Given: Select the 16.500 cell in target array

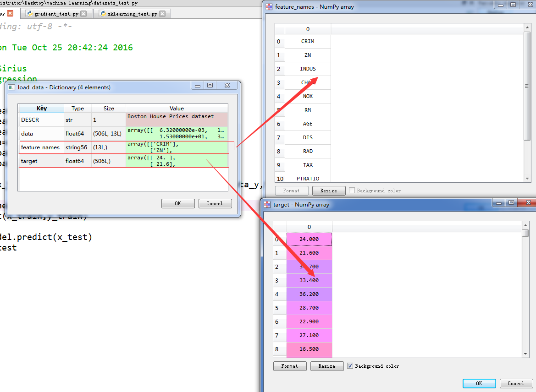Looking at the screenshot, I should pos(309,349).
